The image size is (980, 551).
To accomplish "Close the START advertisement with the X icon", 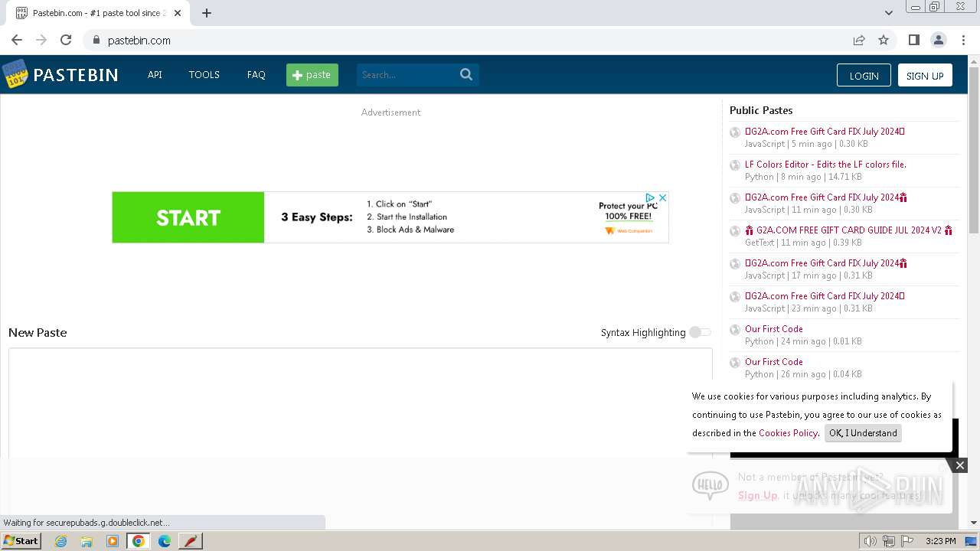I will point(662,197).
